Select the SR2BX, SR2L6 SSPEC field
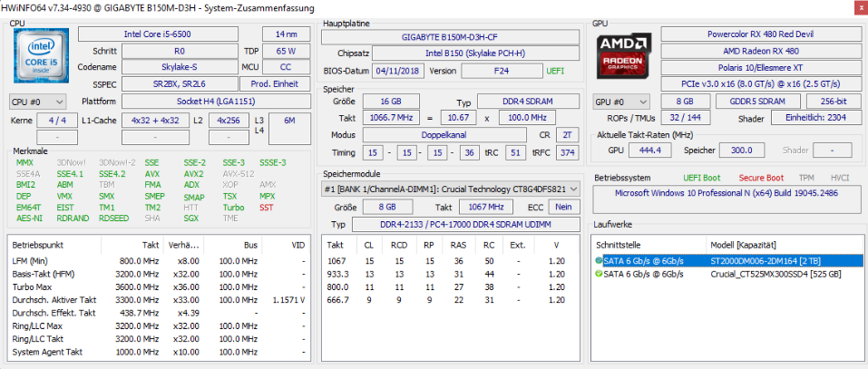 coord(180,84)
